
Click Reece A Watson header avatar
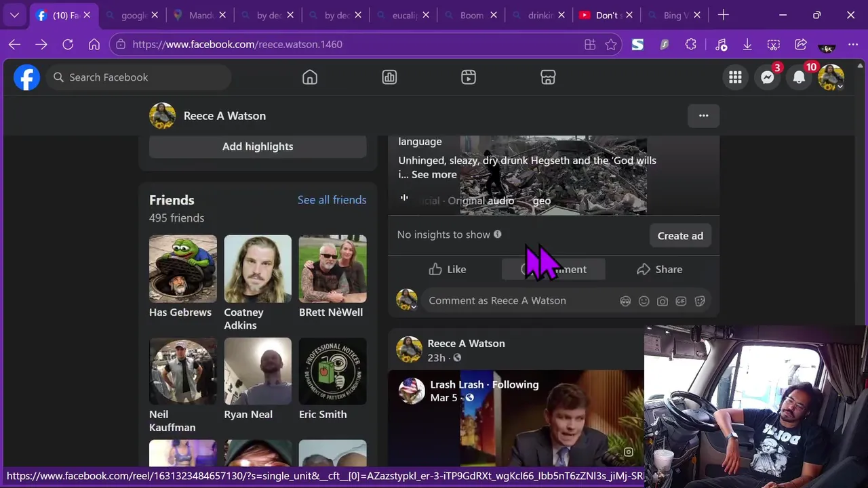[x=162, y=116]
